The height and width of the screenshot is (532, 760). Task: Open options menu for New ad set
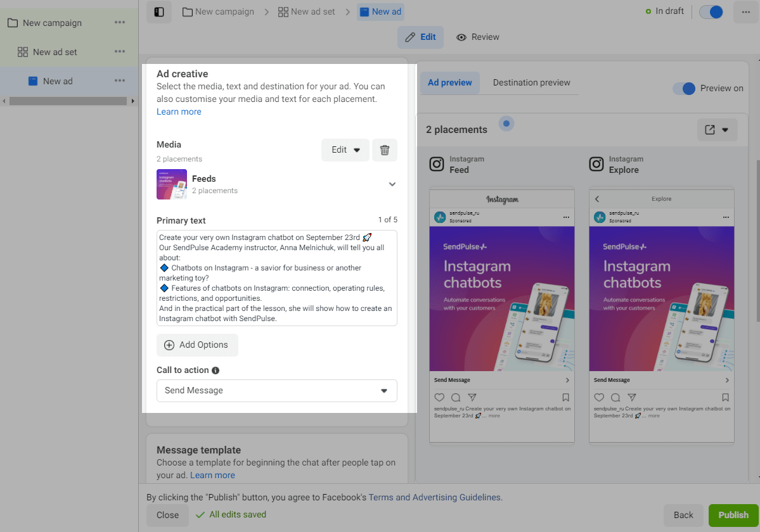pyautogui.click(x=120, y=52)
